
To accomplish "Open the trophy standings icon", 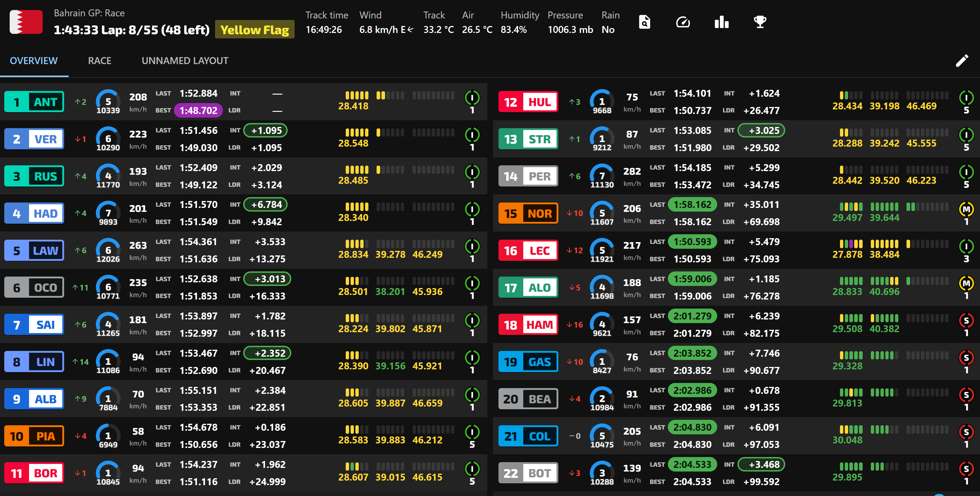I will click(x=760, y=22).
